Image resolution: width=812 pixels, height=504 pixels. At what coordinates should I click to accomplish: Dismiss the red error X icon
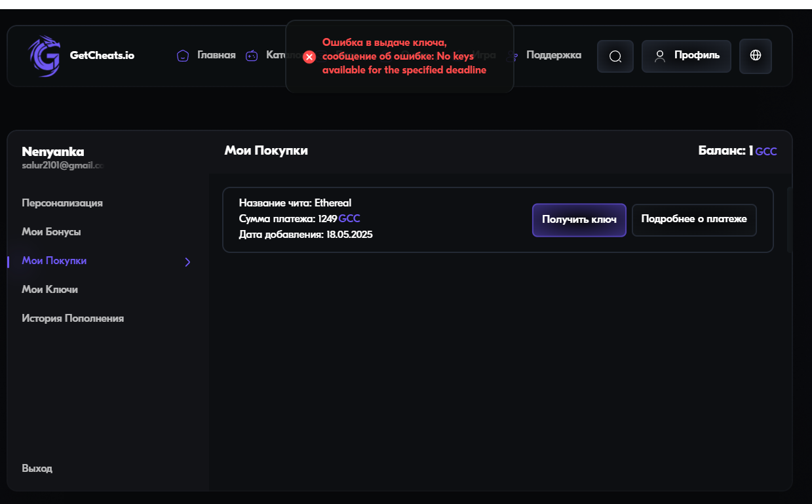pos(309,57)
